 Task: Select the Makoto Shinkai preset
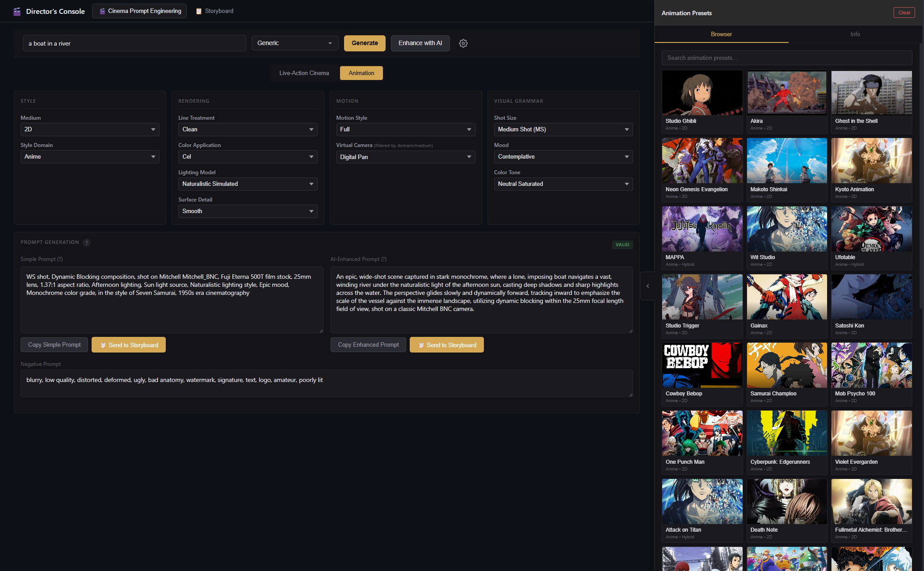787,170
